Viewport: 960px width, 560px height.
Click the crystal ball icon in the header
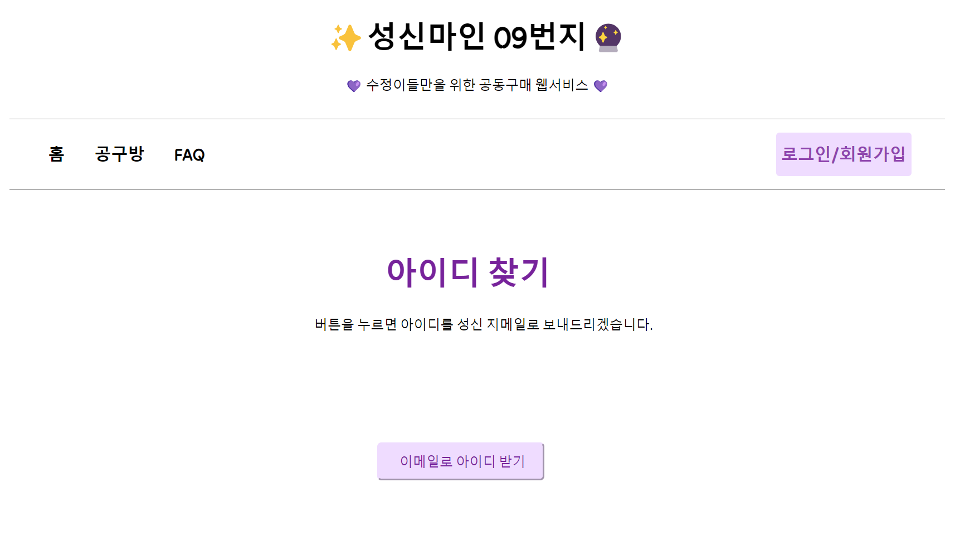[608, 38]
